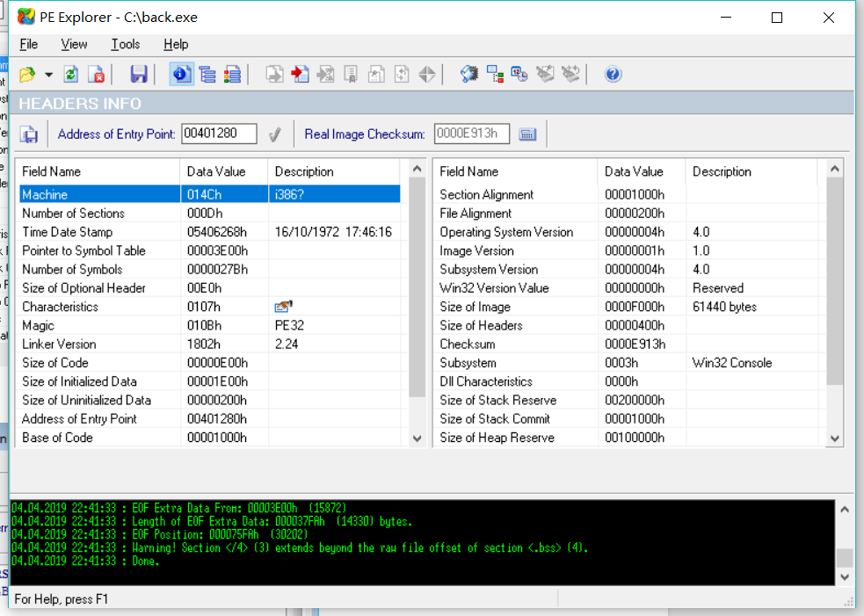The height and width of the screenshot is (616, 864).
Task: Click the right table Field Name column header
Action: pyautogui.click(x=515, y=171)
